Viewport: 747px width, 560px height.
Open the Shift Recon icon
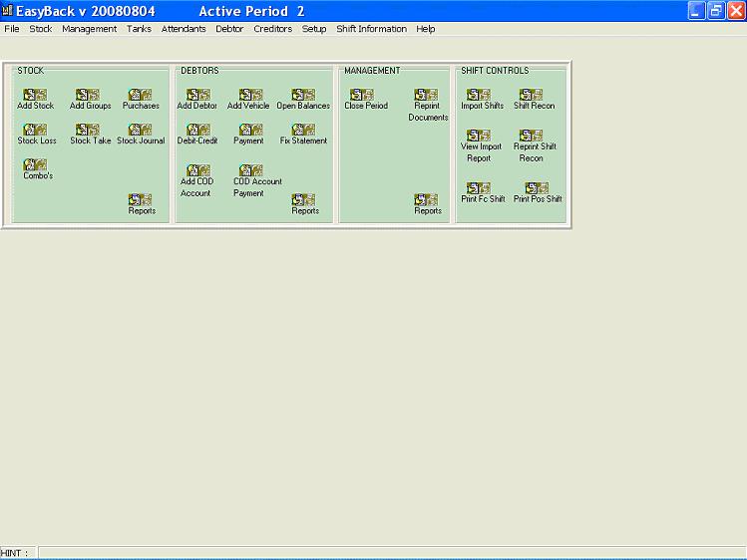tap(532, 95)
